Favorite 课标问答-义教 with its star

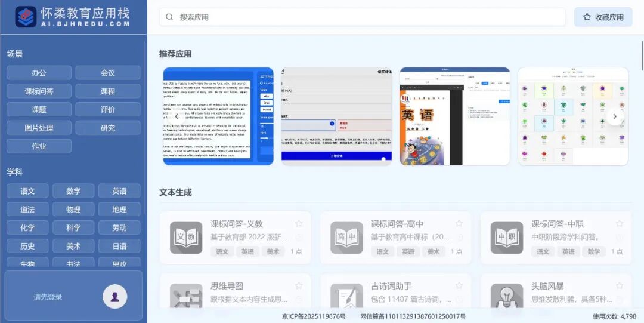pyautogui.click(x=299, y=224)
